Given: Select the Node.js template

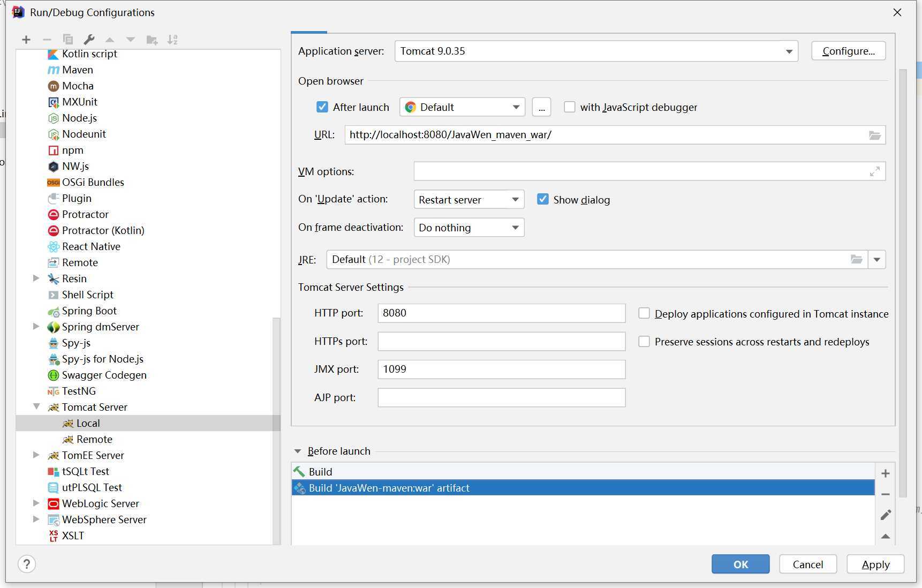Looking at the screenshot, I should pyautogui.click(x=79, y=118).
